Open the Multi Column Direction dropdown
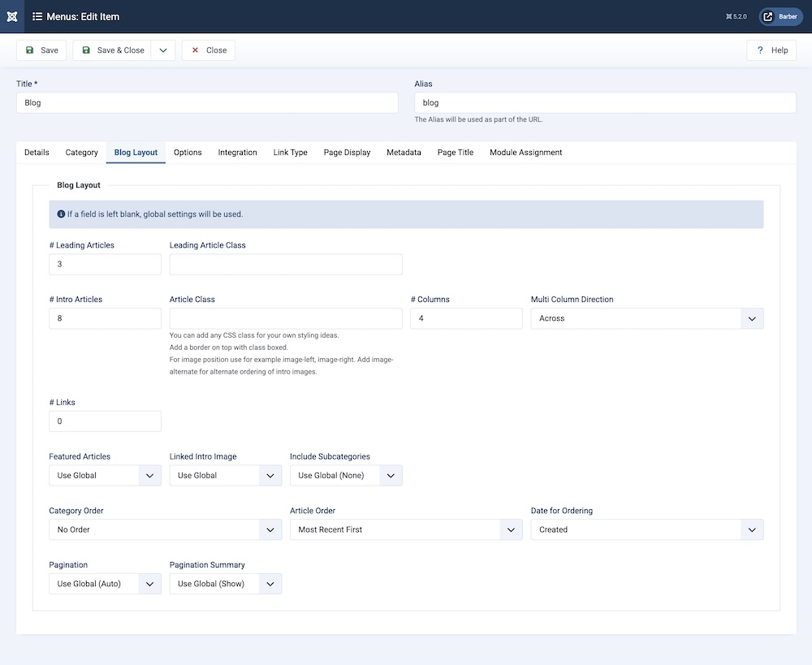This screenshot has width=812, height=665. [647, 318]
